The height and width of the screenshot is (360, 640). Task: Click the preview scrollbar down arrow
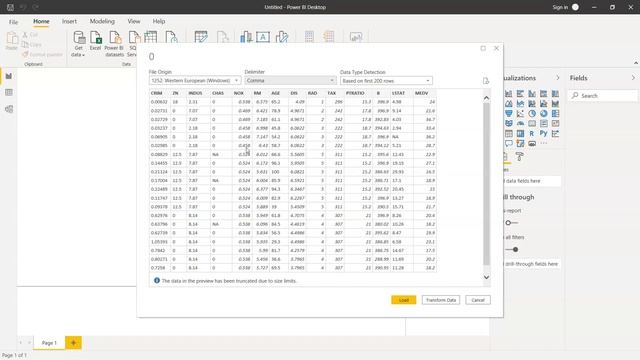[x=486, y=277]
